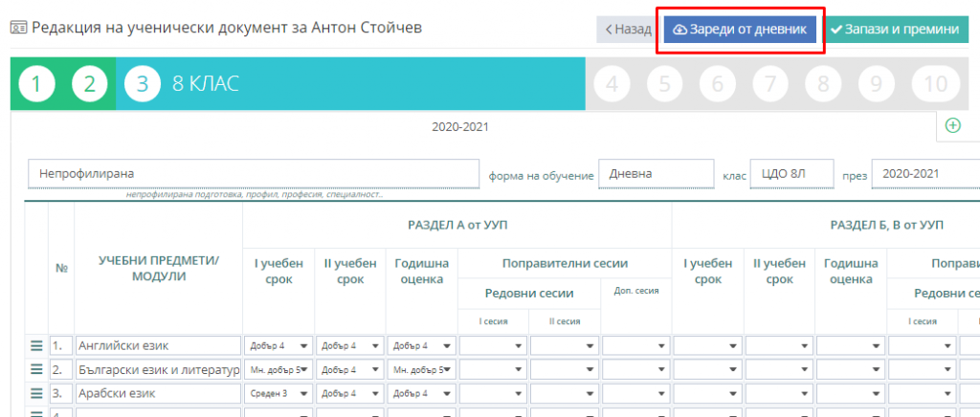Click row number 2. cell
Screen dimensions: 980x417
tap(61, 369)
